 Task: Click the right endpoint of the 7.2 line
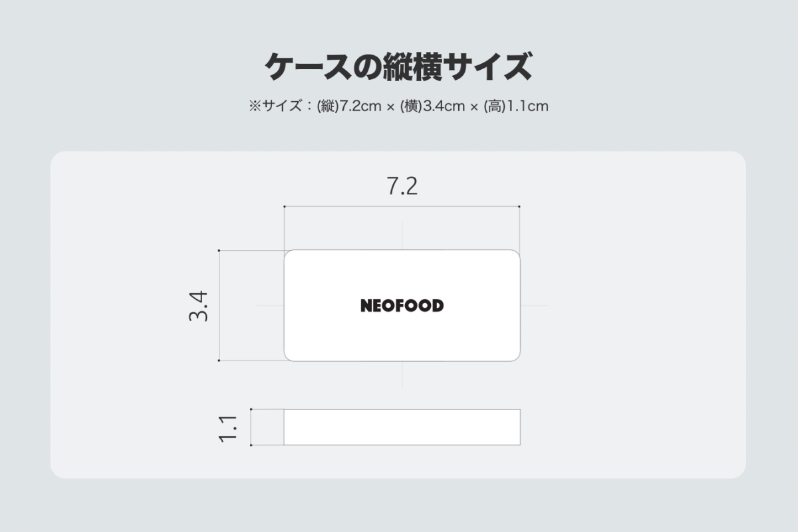[x=519, y=207]
